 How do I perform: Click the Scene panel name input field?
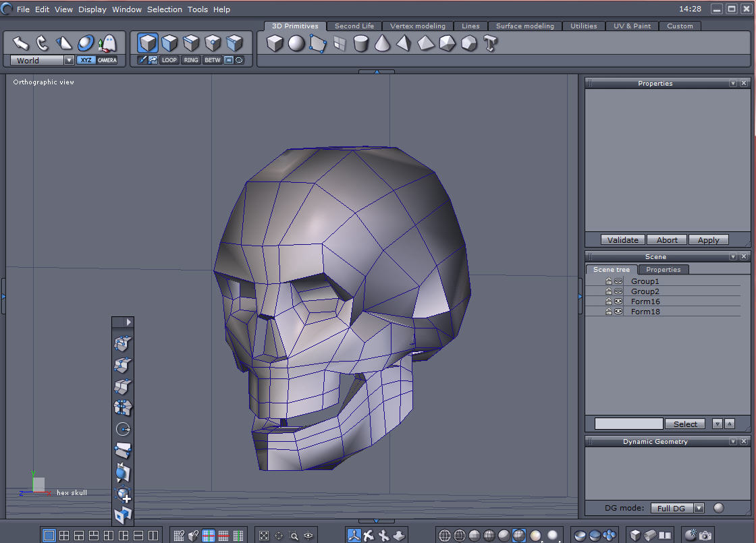628,424
